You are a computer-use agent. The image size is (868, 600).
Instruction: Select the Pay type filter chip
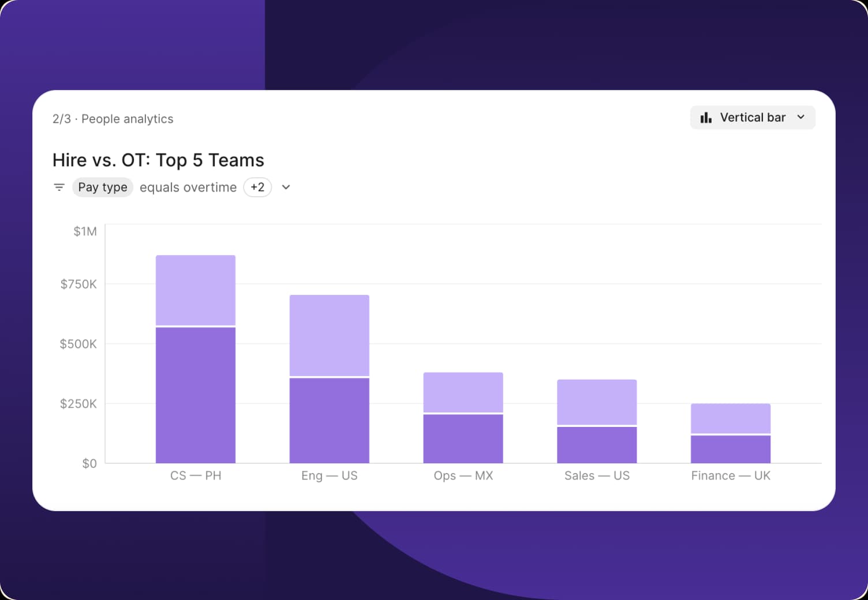coord(103,187)
